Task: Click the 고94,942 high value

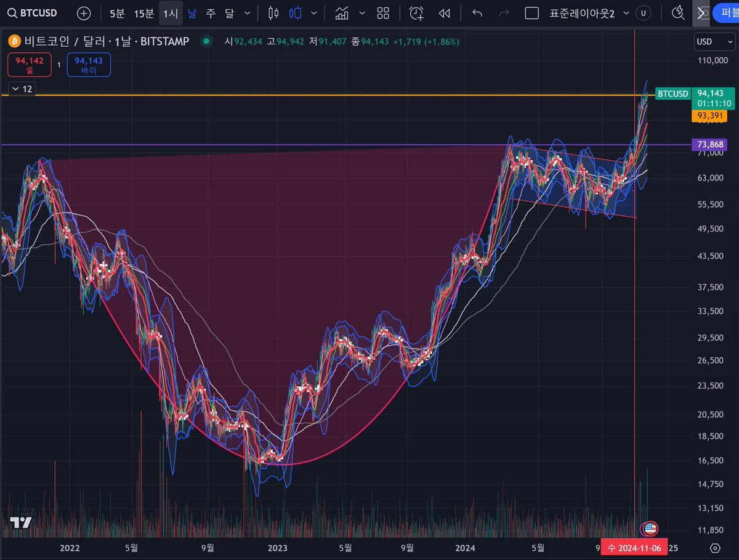Action: [x=286, y=42]
